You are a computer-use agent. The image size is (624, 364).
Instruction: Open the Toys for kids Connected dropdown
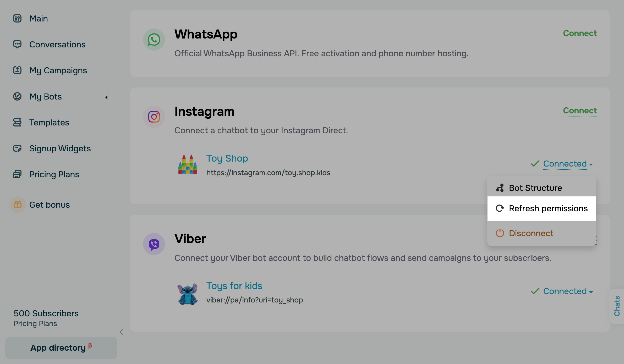[568, 291]
